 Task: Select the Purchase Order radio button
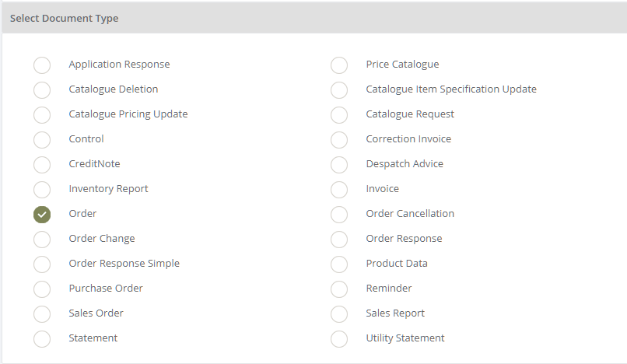(x=42, y=289)
